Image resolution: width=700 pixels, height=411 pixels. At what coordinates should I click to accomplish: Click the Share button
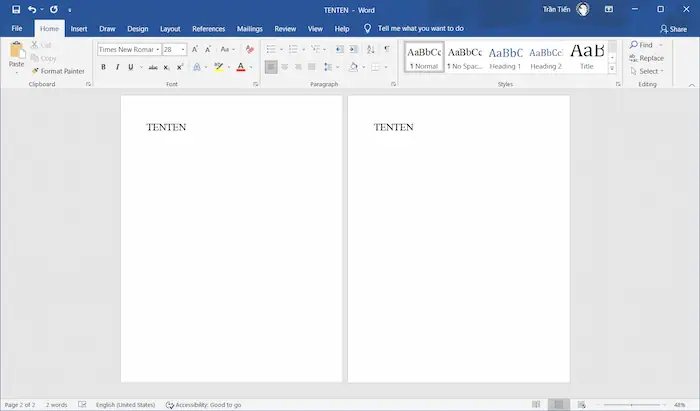[673, 29]
